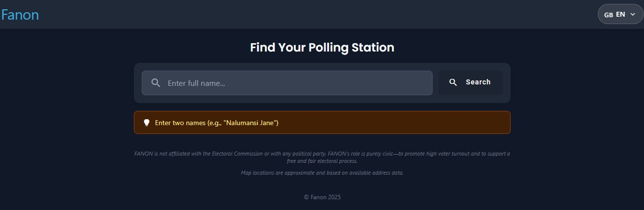Expand the chevron arrow beside EN
The height and width of the screenshot is (210, 644).
[633, 15]
